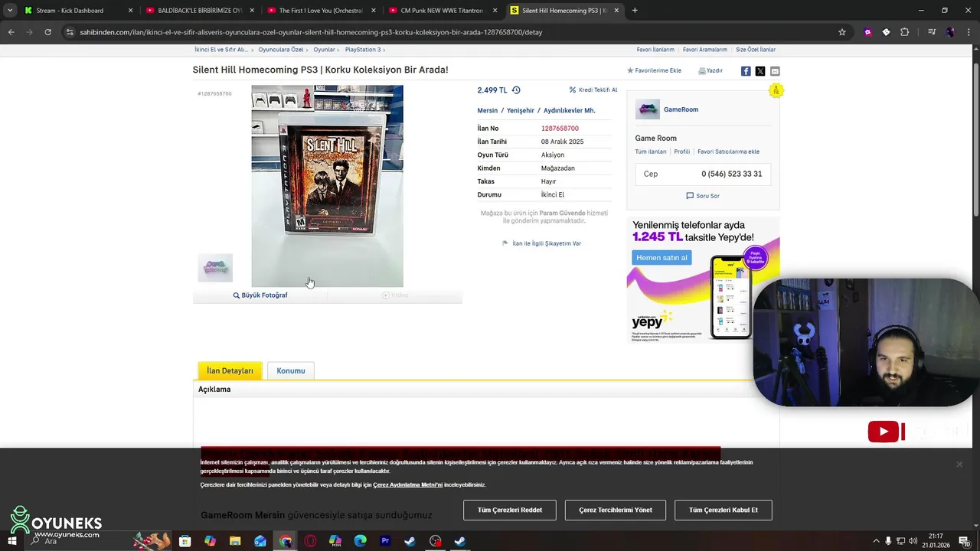Open the Chrome extensions puzzle icon
The width and height of the screenshot is (980, 551).
[x=904, y=32]
